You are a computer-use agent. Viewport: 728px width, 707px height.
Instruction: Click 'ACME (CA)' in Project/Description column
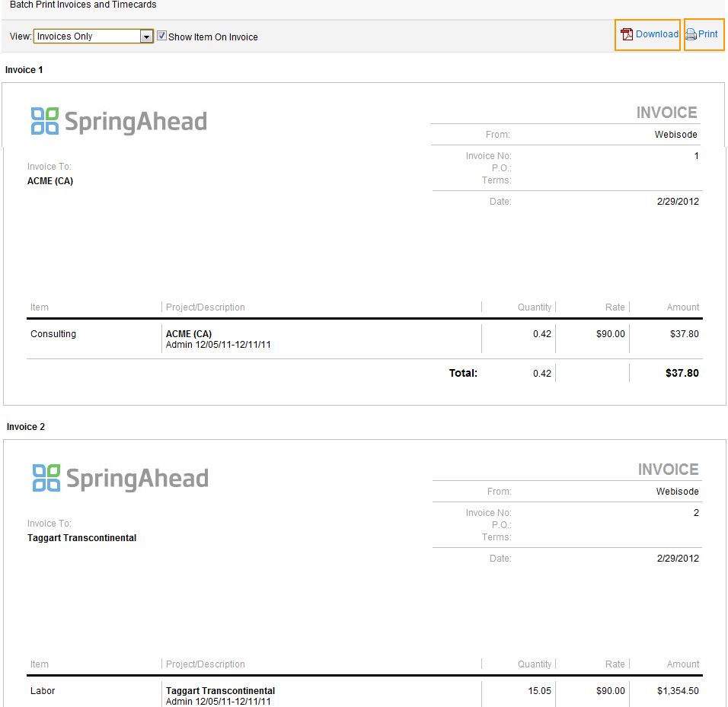189,334
